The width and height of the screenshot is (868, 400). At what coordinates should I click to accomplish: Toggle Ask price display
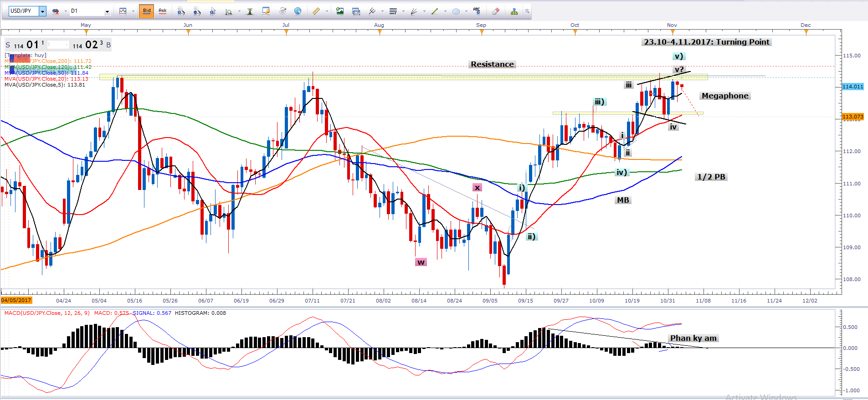point(163,11)
